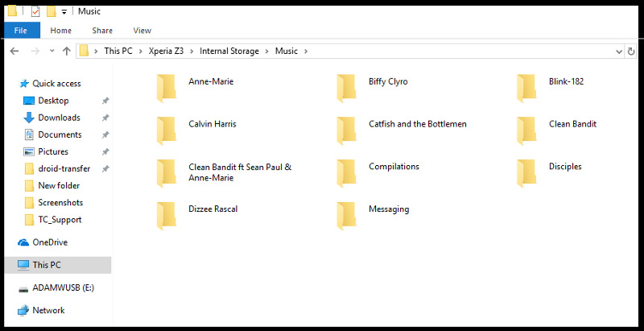Select folder name 'Clean Bandit ft Sean Paul & Anne-Marie'

coord(240,172)
